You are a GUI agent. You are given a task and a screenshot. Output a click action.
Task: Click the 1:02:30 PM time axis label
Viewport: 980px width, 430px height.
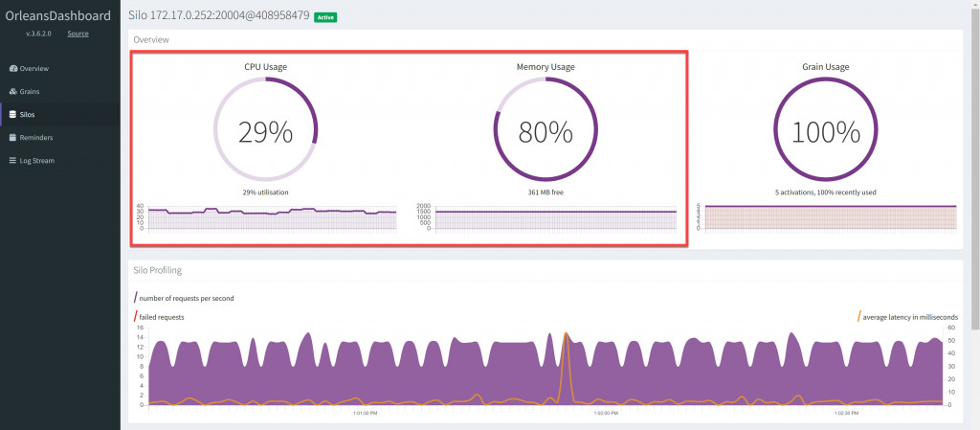click(847, 413)
